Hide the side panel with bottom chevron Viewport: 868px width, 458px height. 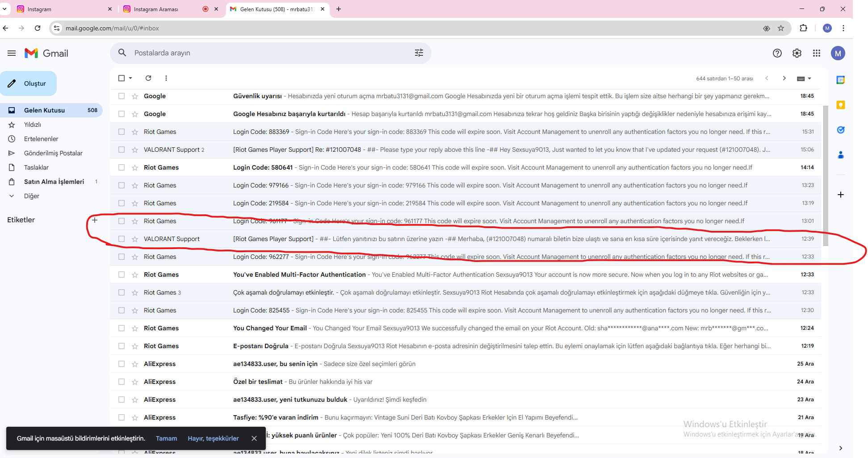[x=841, y=448]
